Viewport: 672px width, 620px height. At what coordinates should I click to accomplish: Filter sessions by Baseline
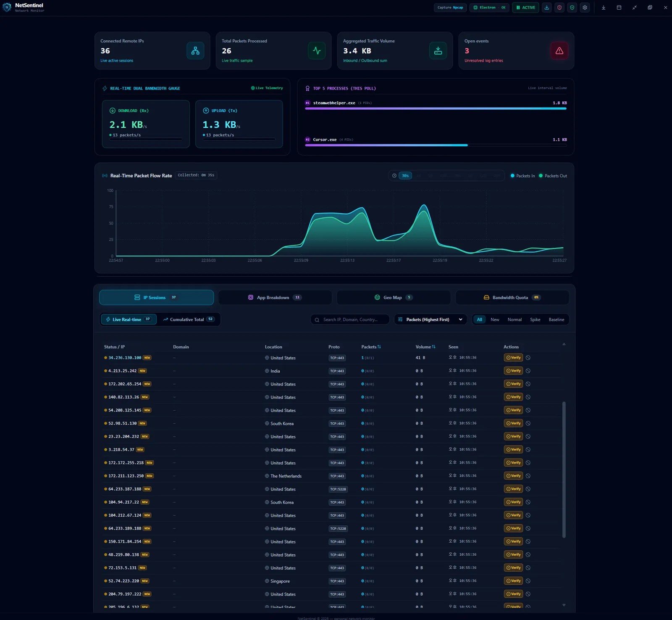(x=556, y=319)
